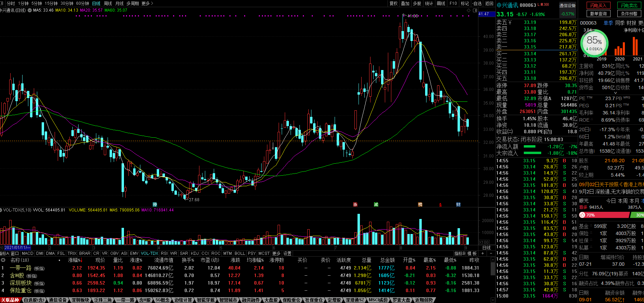Click the plus icon right of 模板
The width and height of the screenshot is (644, 303).
[x=482, y=253]
